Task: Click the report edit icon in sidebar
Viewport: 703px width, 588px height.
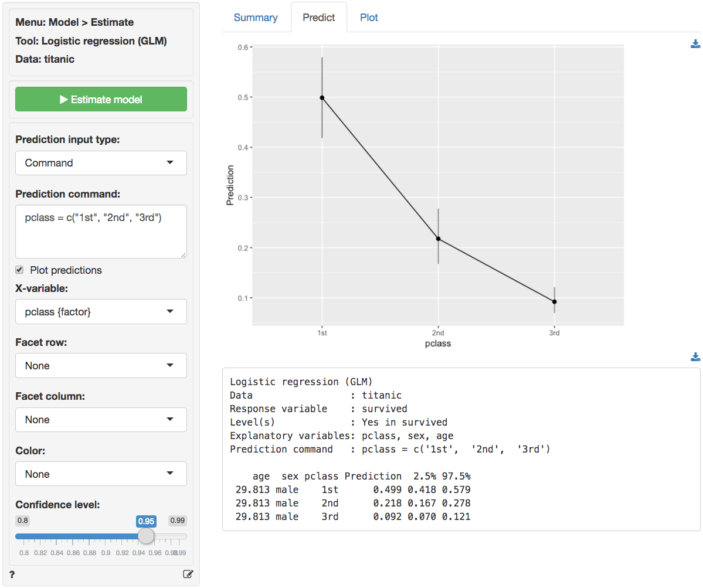Action: 188,574
